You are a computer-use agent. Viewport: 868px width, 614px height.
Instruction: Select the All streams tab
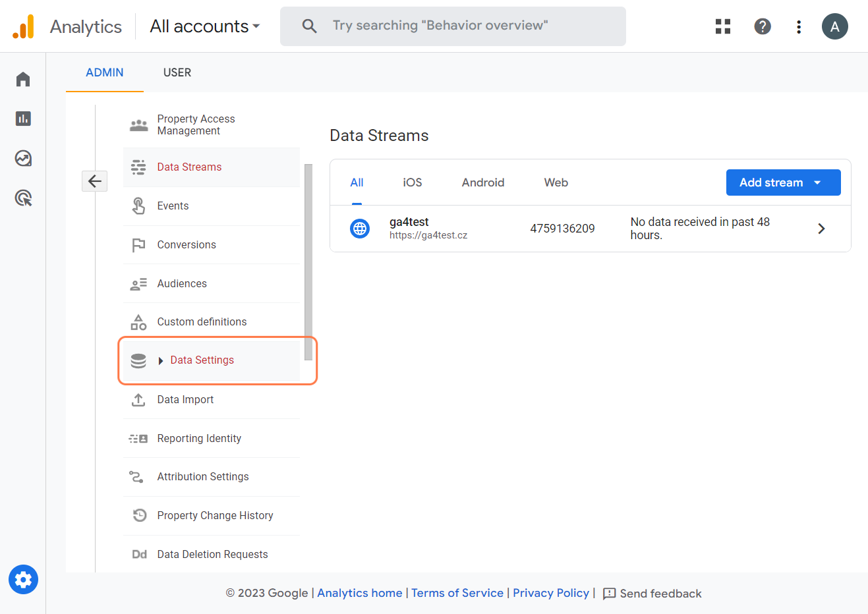(357, 182)
